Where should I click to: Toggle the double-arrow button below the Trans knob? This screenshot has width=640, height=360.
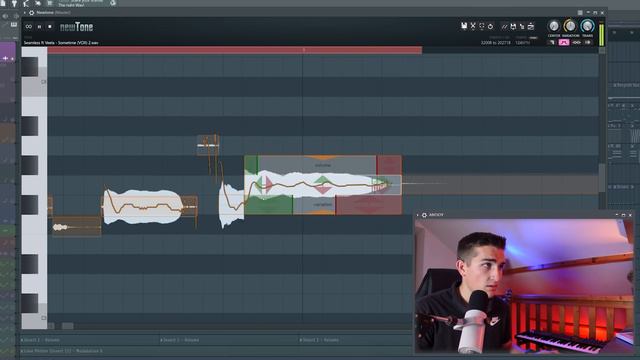point(576,42)
